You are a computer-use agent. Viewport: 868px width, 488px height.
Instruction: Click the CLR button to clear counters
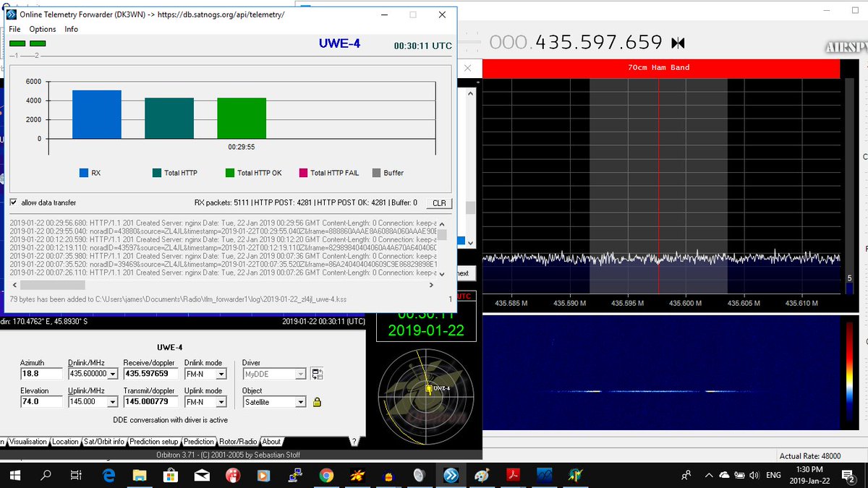[439, 203]
